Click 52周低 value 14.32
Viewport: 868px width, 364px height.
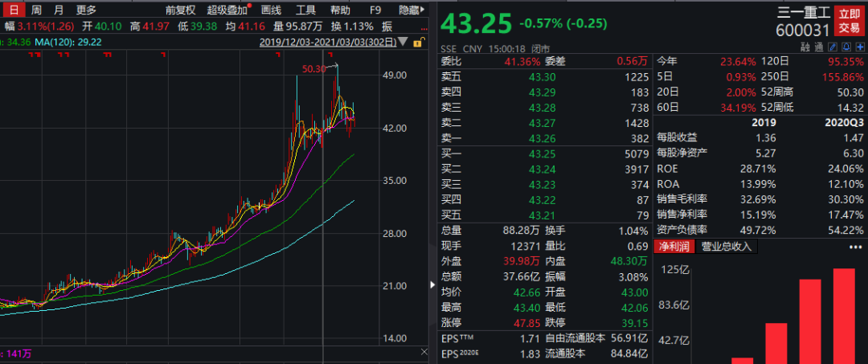pyautogui.click(x=851, y=108)
